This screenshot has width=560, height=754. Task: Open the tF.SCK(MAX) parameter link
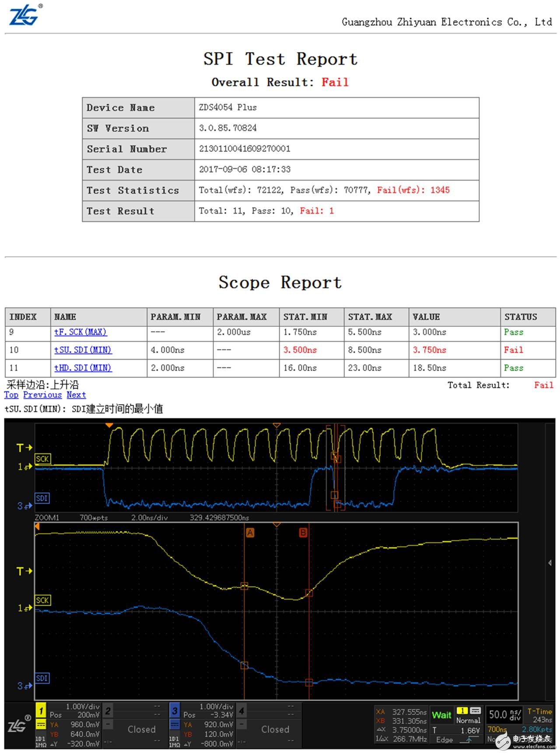click(80, 332)
